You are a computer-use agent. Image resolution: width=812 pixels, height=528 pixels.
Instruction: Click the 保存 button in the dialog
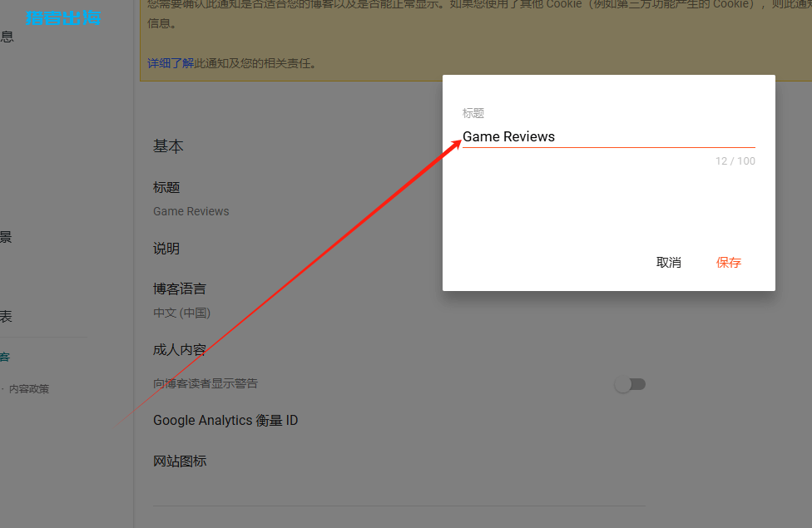(728, 263)
